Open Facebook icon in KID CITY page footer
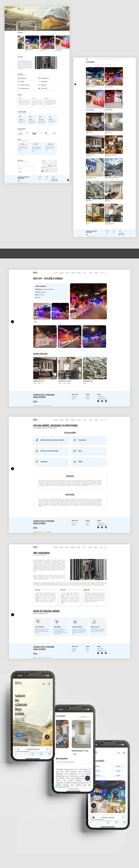Image resolution: width=139 pixels, height=868 pixels. [98, 401]
